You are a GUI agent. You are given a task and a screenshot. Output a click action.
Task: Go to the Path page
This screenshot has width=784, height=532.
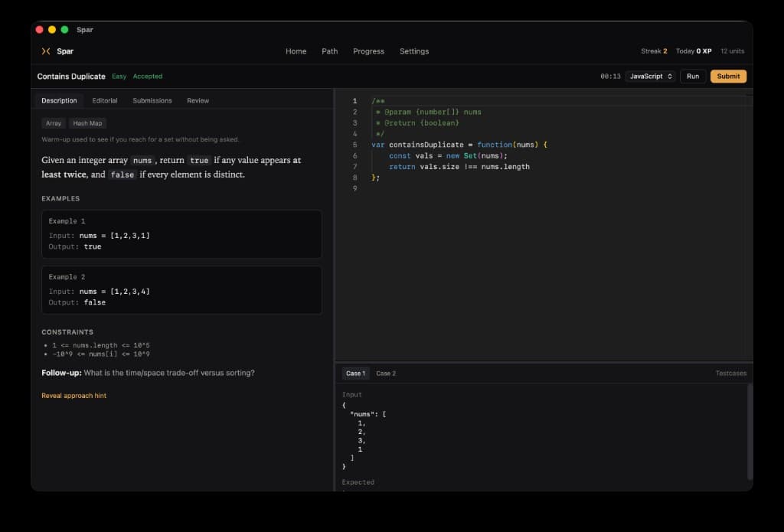coord(329,51)
